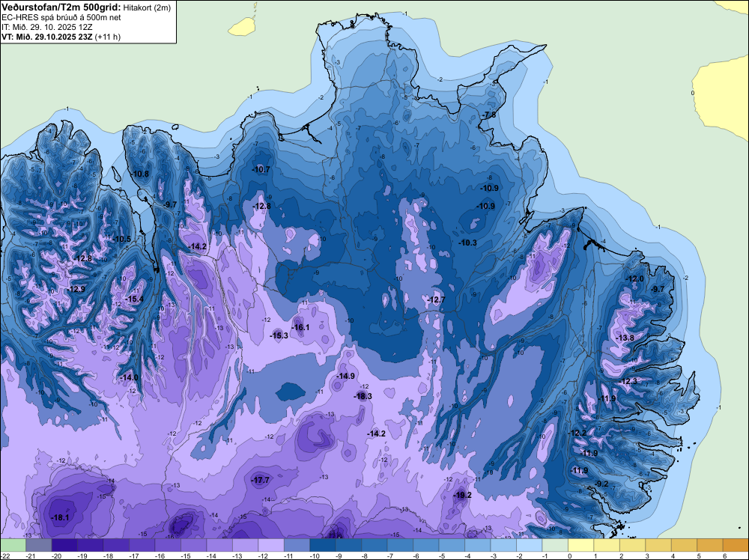Click the title text 'Veðurstofan/T2m 500grid'
The image size is (749, 560).
click(61, 7)
